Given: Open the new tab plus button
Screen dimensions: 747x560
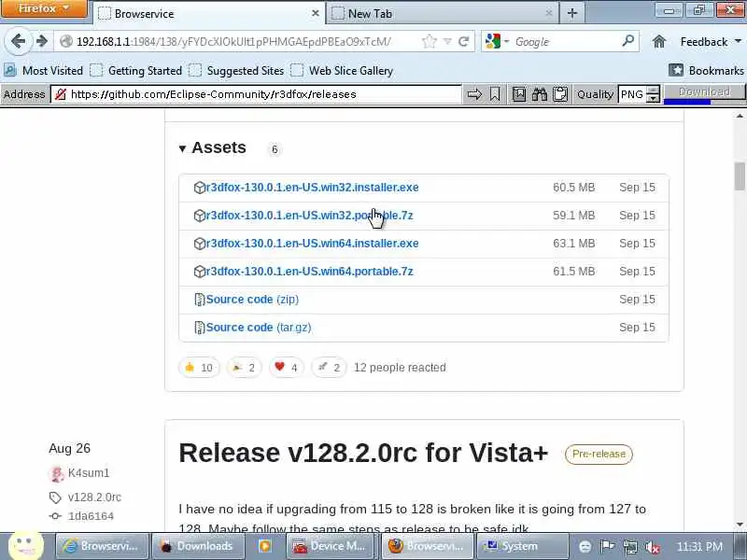Looking at the screenshot, I should point(572,13).
